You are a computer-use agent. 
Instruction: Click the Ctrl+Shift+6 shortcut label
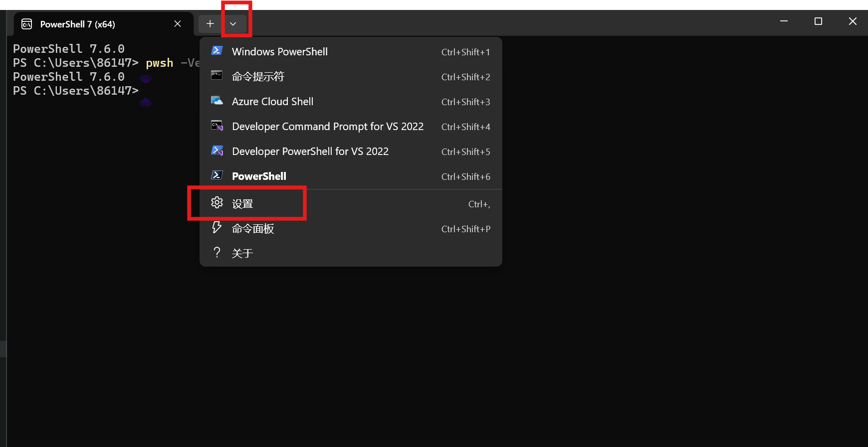click(x=465, y=177)
